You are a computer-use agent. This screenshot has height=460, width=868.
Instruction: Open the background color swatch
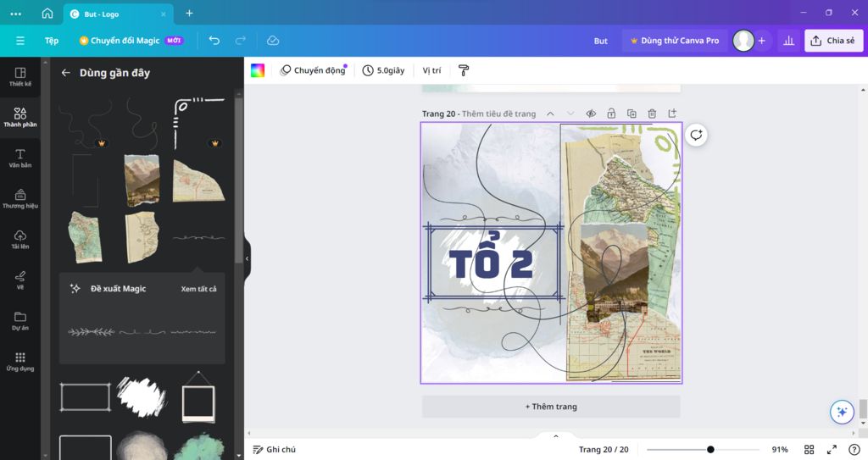tap(258, 70)
